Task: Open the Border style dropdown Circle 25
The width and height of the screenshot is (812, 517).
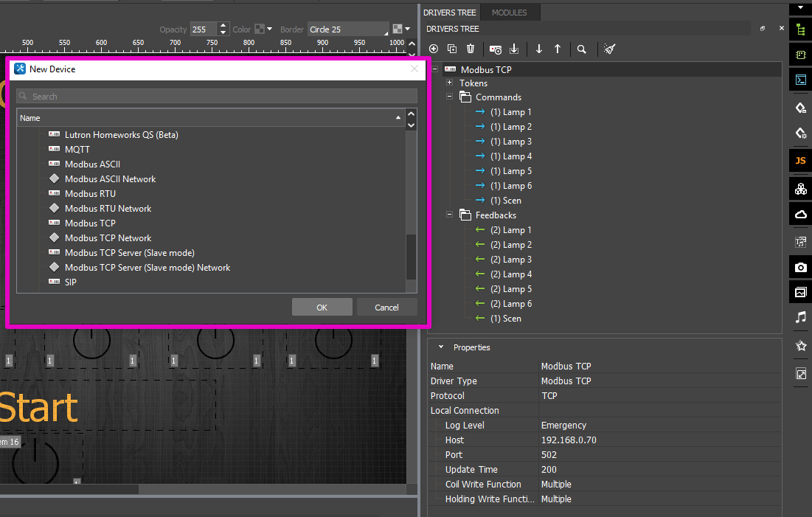Action: (x=347, y=30)
